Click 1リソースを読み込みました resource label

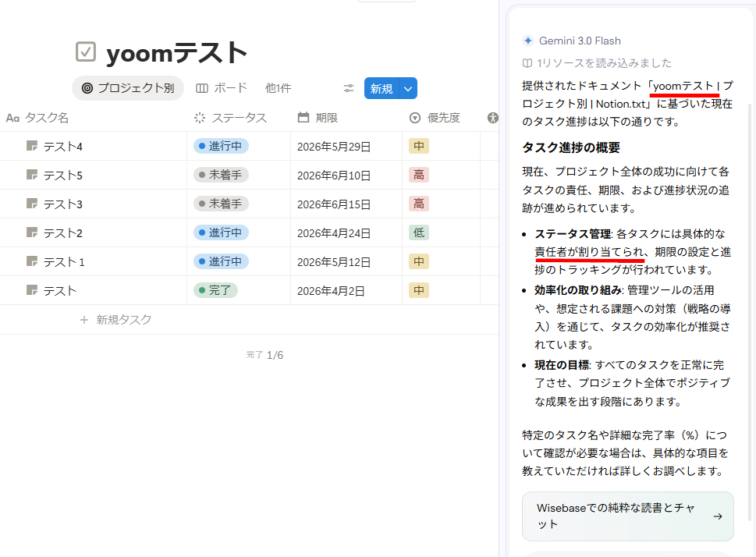(x=604, y=63)
